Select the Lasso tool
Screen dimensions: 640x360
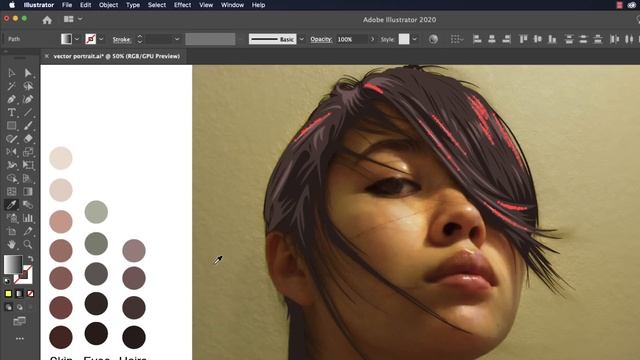28,86
